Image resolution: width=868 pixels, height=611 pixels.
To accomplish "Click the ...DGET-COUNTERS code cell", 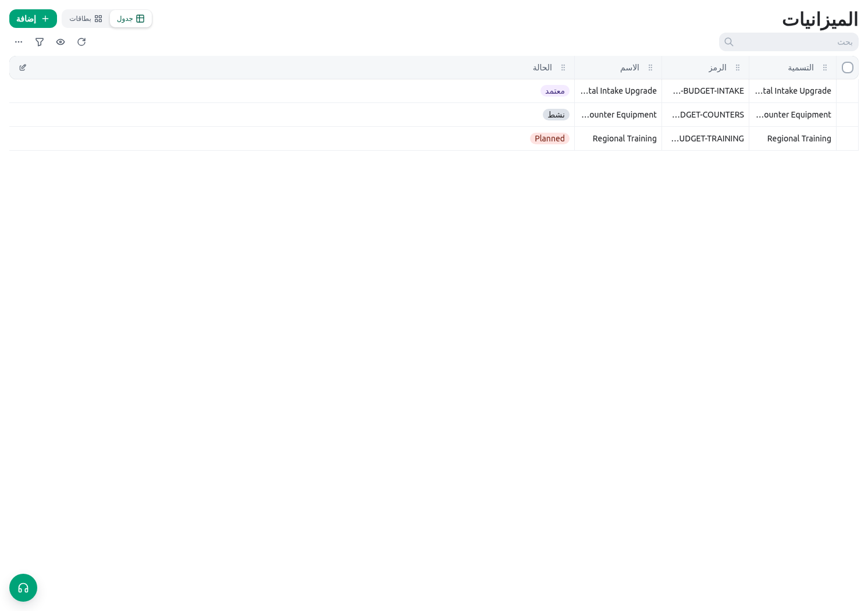I will coord(706,115).
